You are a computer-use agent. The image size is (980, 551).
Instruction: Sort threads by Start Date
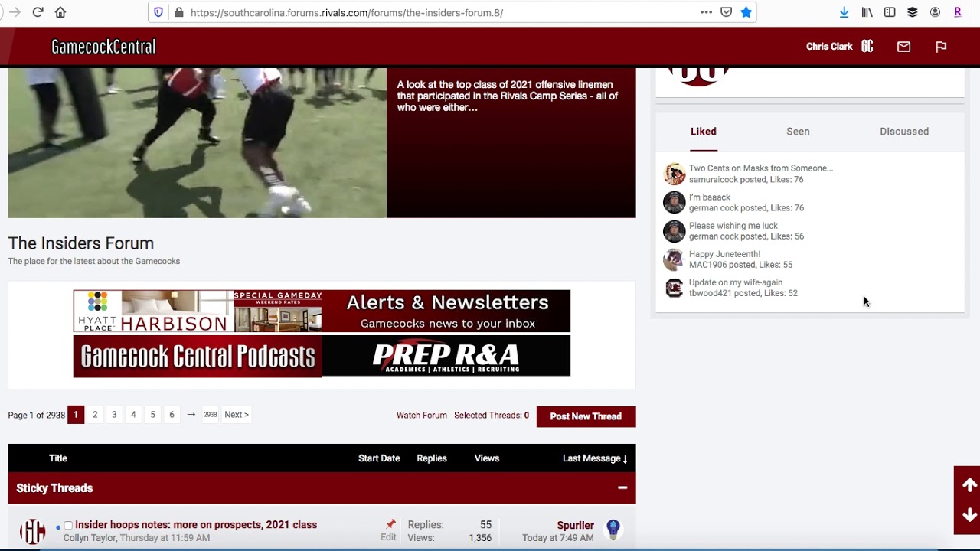(x=379, y=458)
